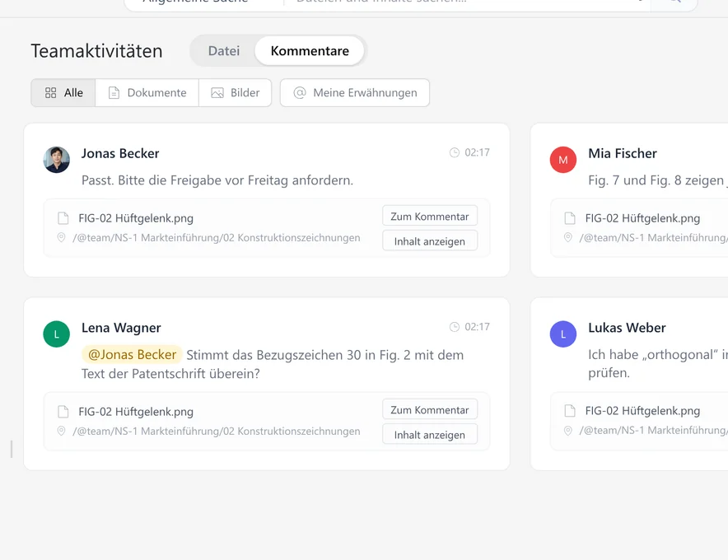Click the name Mia Fischer
This screenshot has height=560, width=728.
[623, 153]
